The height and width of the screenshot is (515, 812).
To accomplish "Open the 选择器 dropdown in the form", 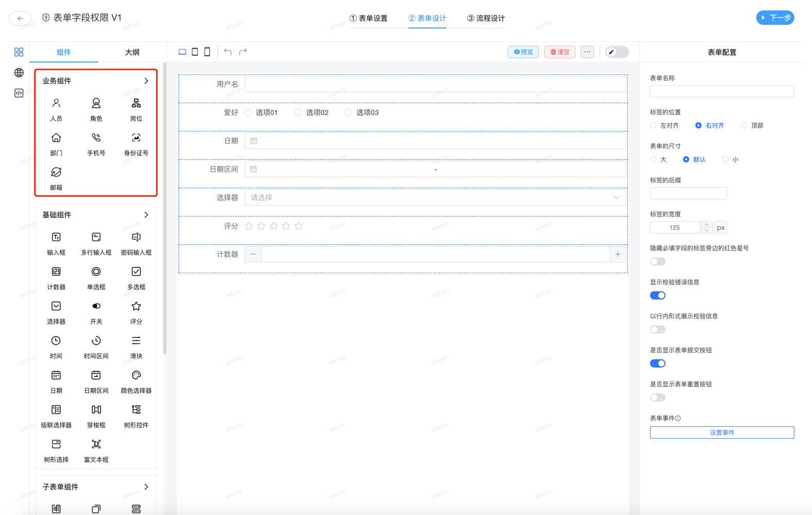I will tap(435, 198).
